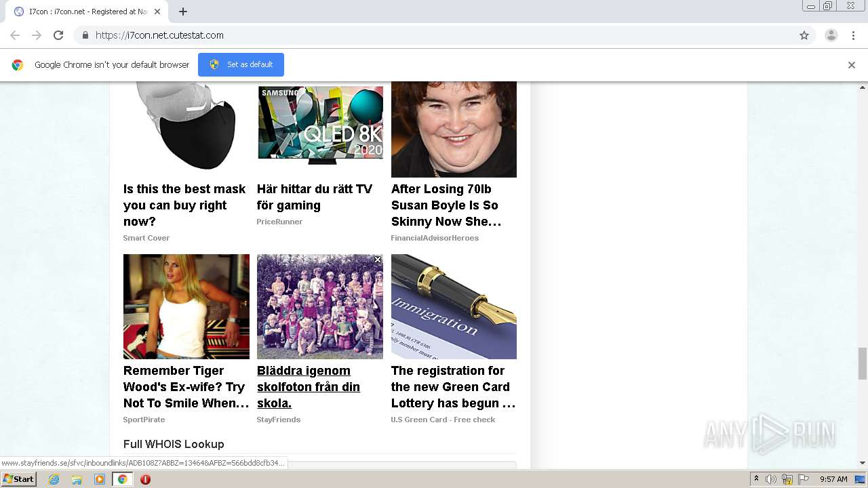Open Windows Explorer folder taskbar icon
The image size is (868, 488).
point(77,479)
